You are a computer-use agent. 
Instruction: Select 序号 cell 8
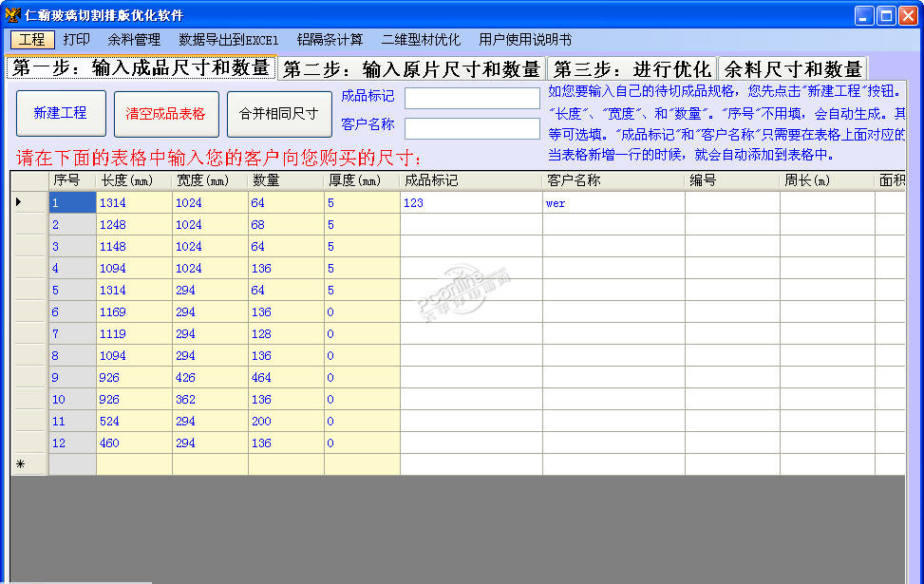click(x=72, y=355)
